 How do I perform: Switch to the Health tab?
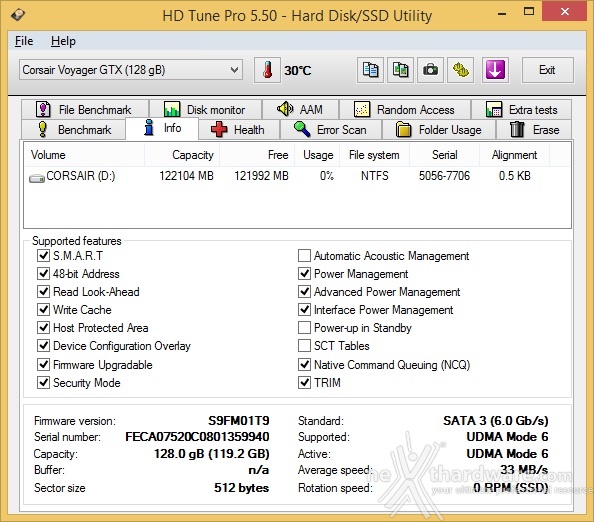(x=239, y=130)
